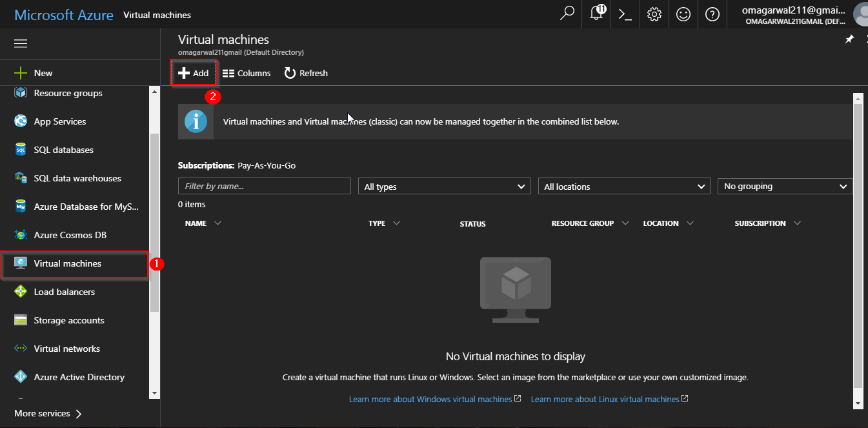Click sidebar scrollbar up arrow
Image resolution: width=868 pixels, height=428 pixels.
[x=154, y=92]
